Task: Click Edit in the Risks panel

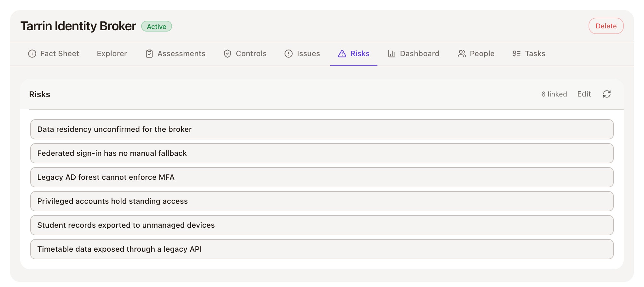Action: (584, 94)
